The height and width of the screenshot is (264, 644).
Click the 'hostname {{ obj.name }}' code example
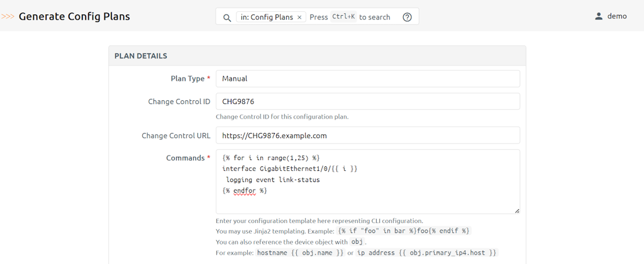pos(300,253)
